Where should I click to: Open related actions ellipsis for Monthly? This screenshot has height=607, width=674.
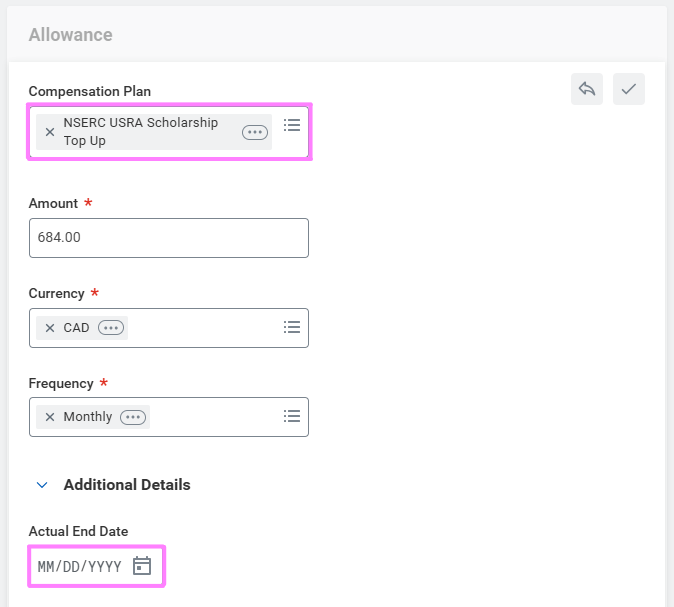pos(133,417)
